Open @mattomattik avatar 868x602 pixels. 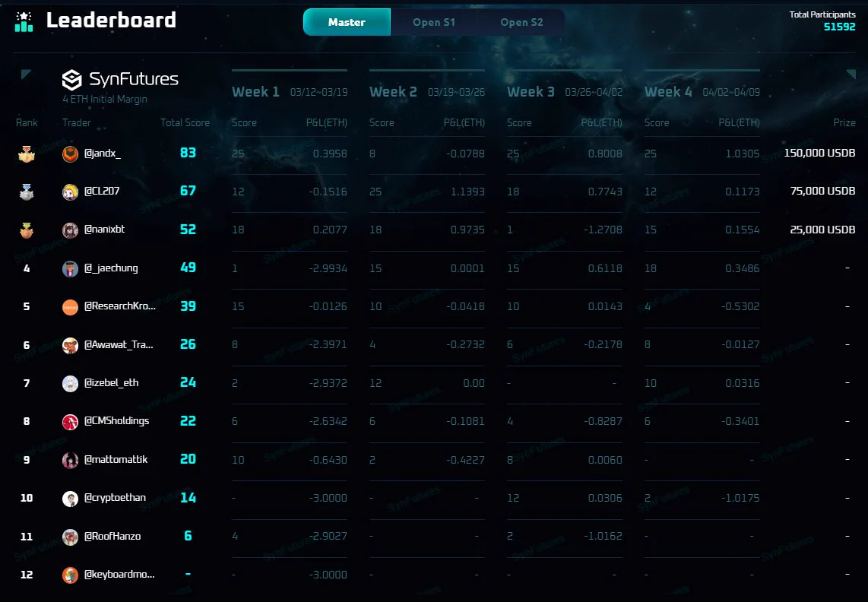click(x=70, y=460)
